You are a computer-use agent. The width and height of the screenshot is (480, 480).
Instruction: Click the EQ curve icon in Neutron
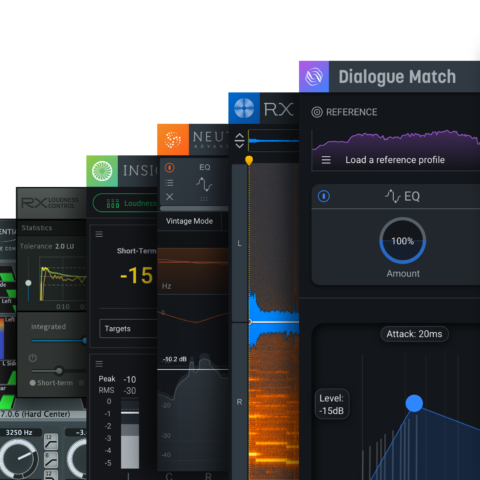(x=204, y=184)
